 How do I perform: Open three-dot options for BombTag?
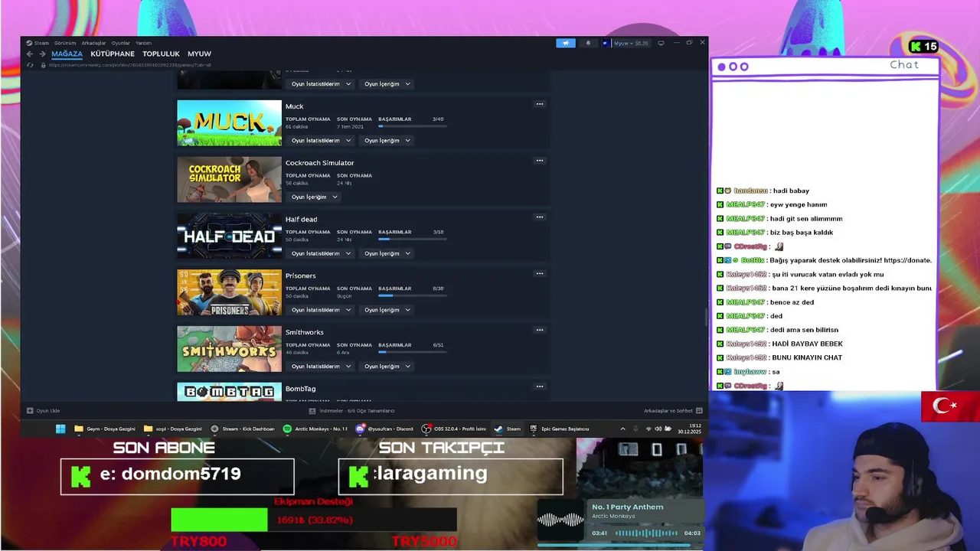540,386
